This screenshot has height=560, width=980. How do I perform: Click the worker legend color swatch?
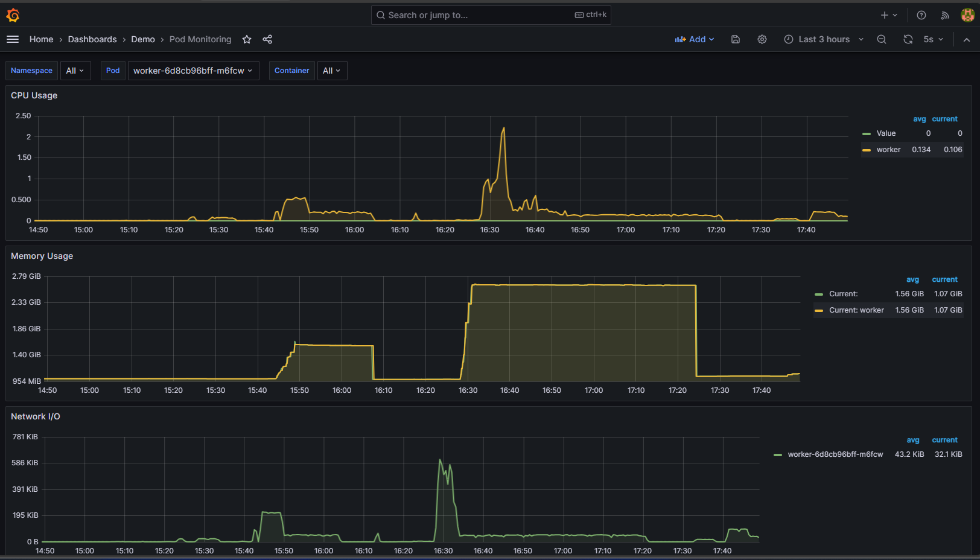(x=867, y=150)
